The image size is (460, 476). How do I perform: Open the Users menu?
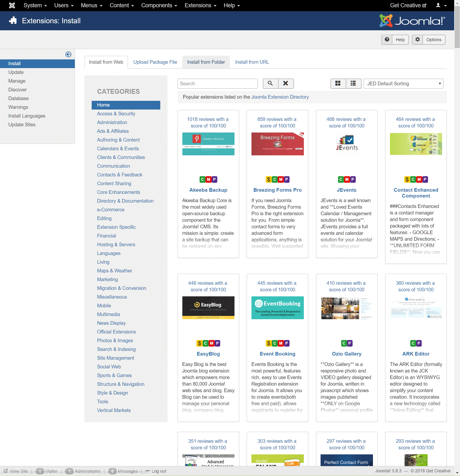coord(64,5)
